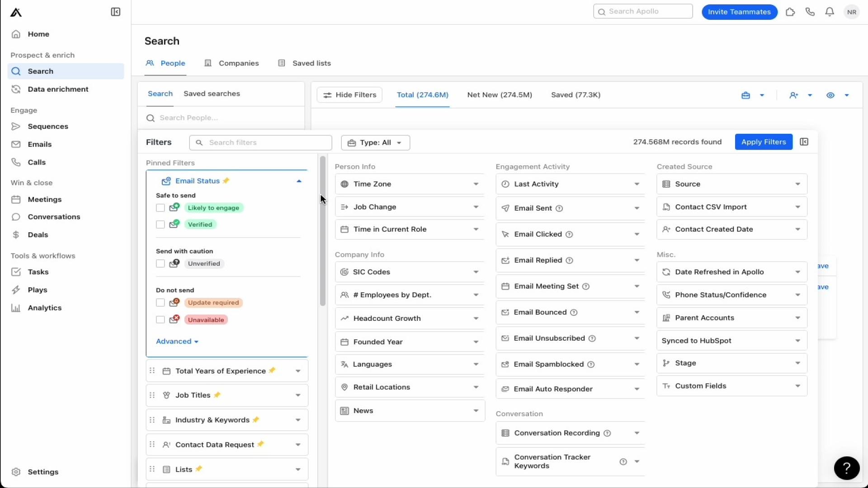The height and width of the screenshot is (488, 868).
Task: Open the Type: All dropdown
Action: point(375,143)
